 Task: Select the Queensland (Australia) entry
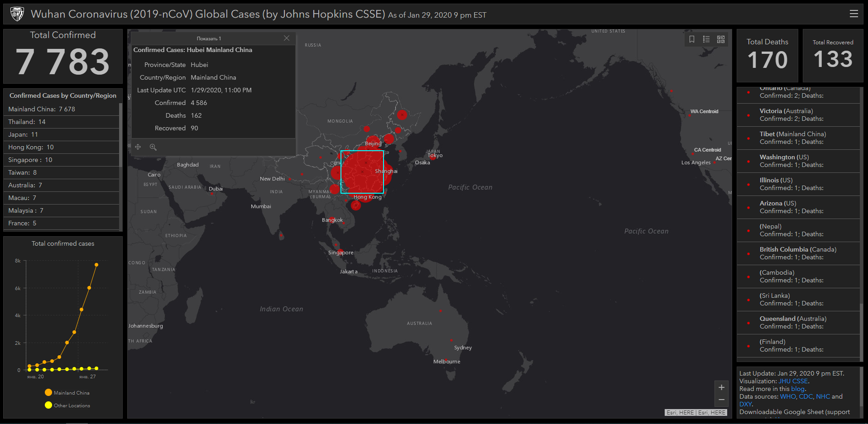(x=798, y=323)
